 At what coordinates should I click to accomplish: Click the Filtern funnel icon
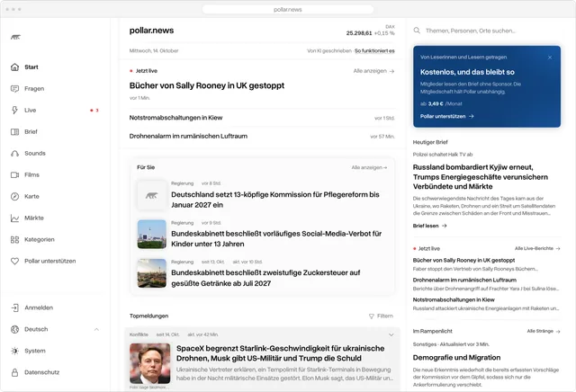pyautogui.click(x=372, y=316)
